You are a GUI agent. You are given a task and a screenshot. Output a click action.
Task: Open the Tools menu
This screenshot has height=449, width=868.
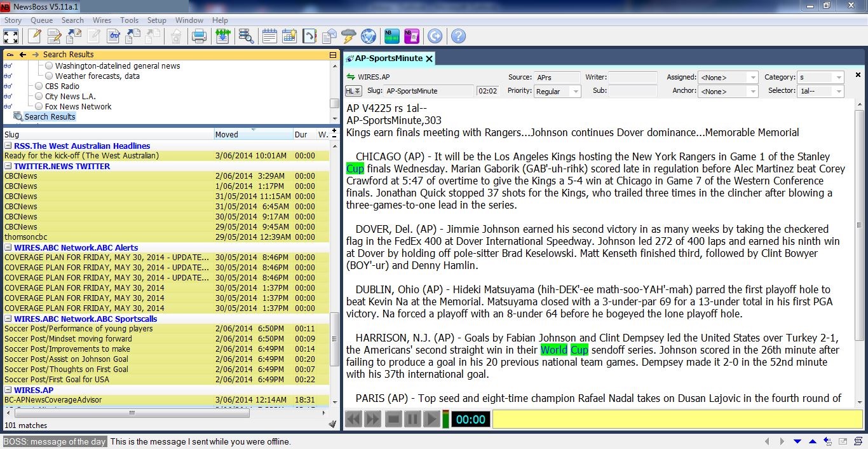coord(129,20)
